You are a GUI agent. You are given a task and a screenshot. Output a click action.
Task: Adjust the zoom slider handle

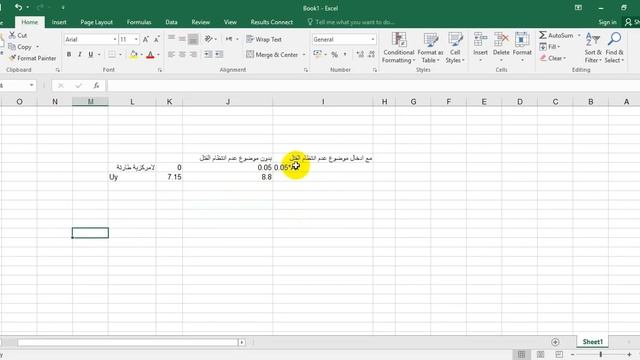pos(601,354)
